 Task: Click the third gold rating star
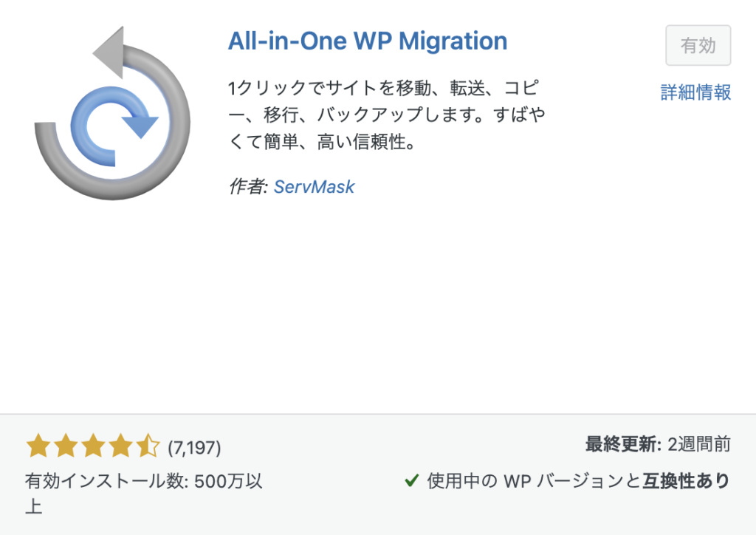[93, 446]
